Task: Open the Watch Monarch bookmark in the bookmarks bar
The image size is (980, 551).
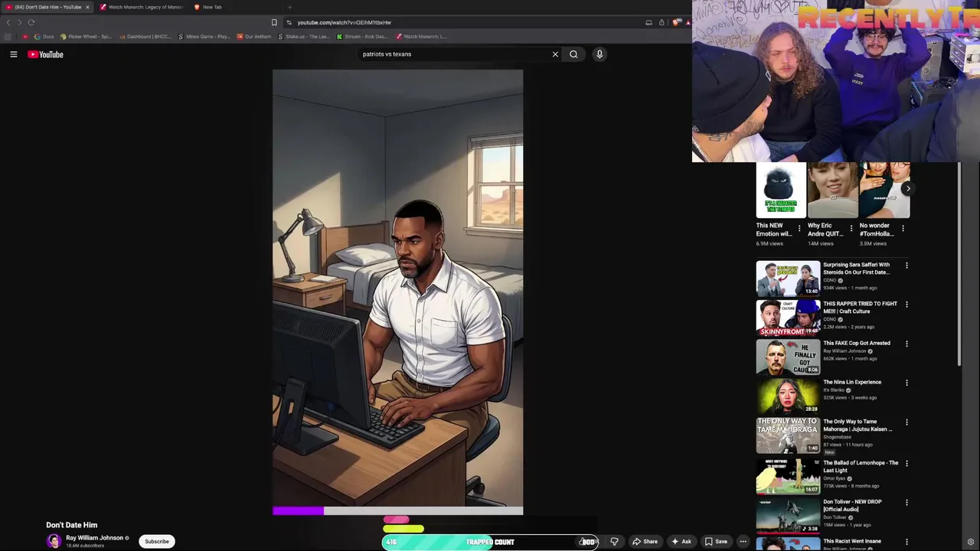Action: [x=421, y=37]
